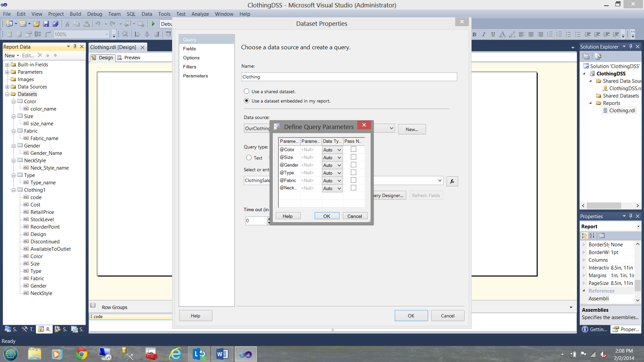
Task: Collapse the Clothing1 dataset node
Action: click(x=14, y=190)
